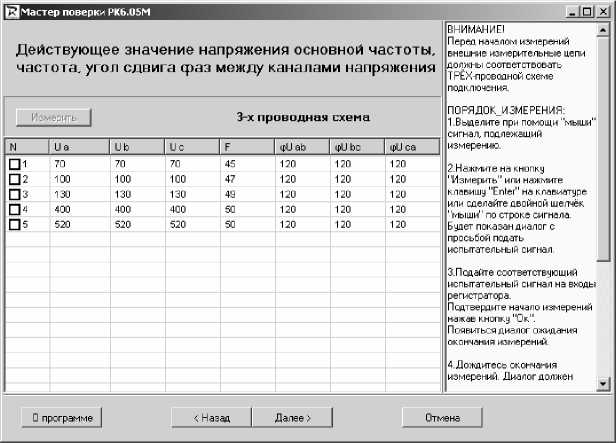Click frequency value 47 in row 2

click(x=230, y=179)
